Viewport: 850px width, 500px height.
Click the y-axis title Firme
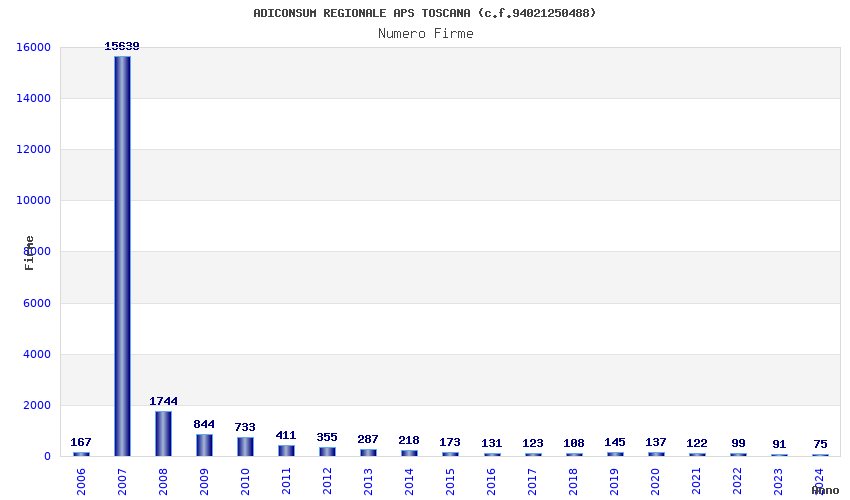point(29,253)
